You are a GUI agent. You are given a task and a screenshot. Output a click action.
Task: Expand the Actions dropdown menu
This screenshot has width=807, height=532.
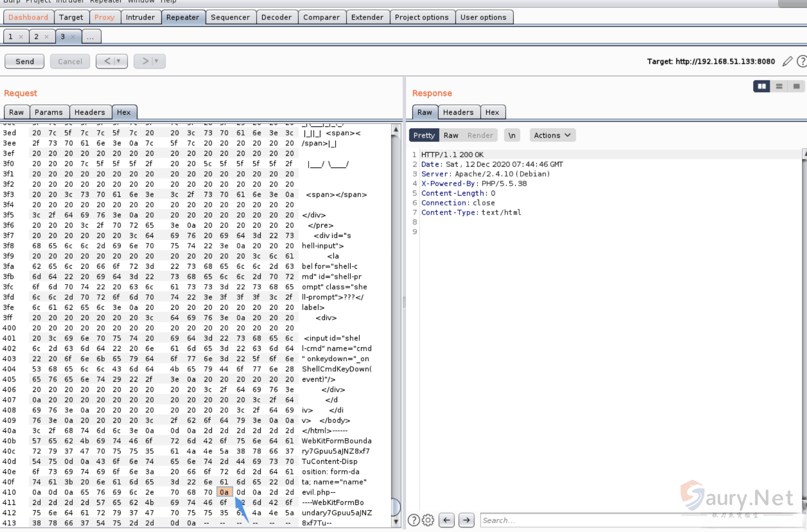pos(552,135)
